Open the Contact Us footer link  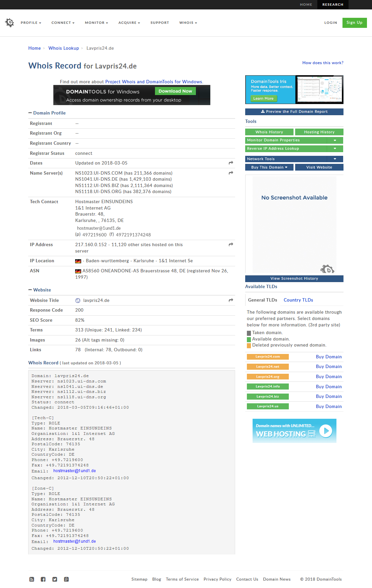pyautogui.click(x=247, y=579)
